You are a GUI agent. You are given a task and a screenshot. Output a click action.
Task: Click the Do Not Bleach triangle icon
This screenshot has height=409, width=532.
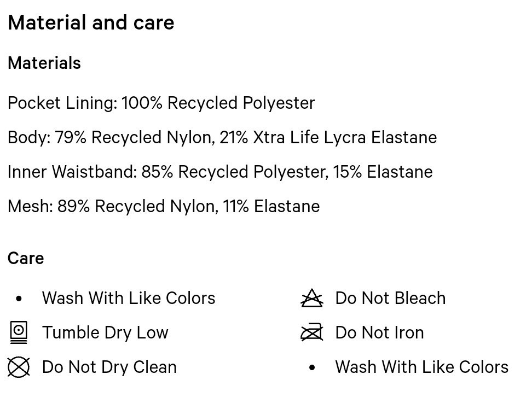click(x=312, y=298)
